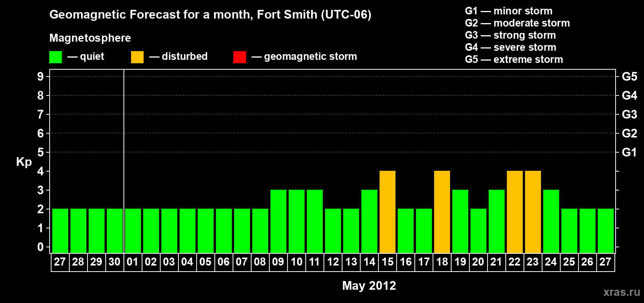Click the date label '17' on the axis

pos(424,262)
